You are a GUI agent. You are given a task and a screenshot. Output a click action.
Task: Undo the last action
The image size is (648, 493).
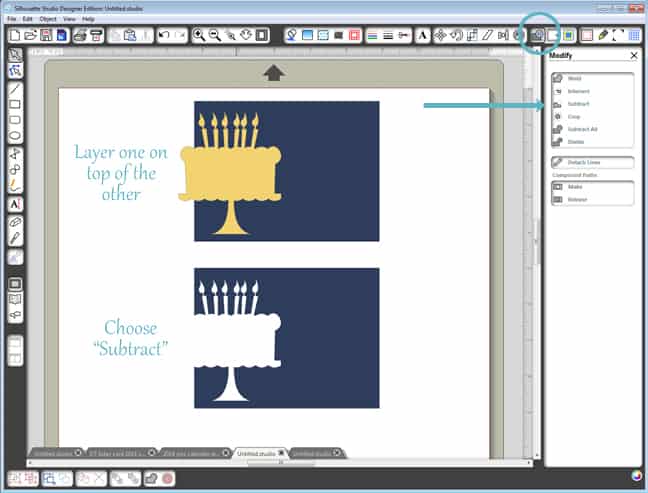[x=164, y=35]
